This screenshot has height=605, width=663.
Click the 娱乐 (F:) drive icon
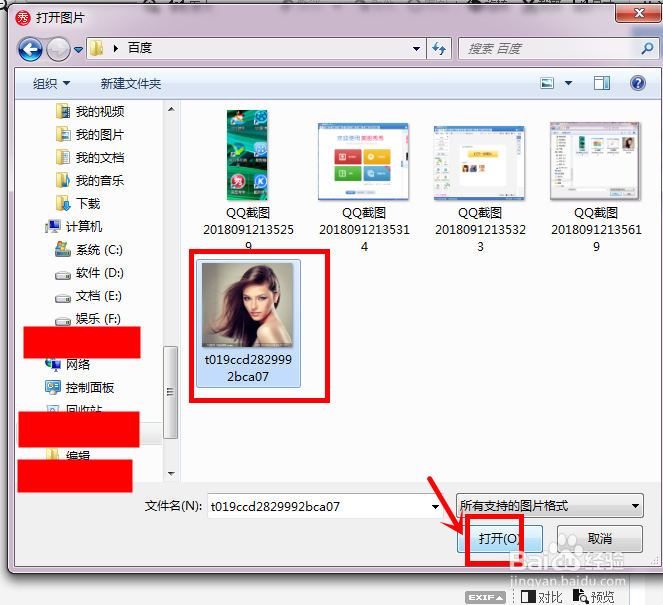[63, 321]
